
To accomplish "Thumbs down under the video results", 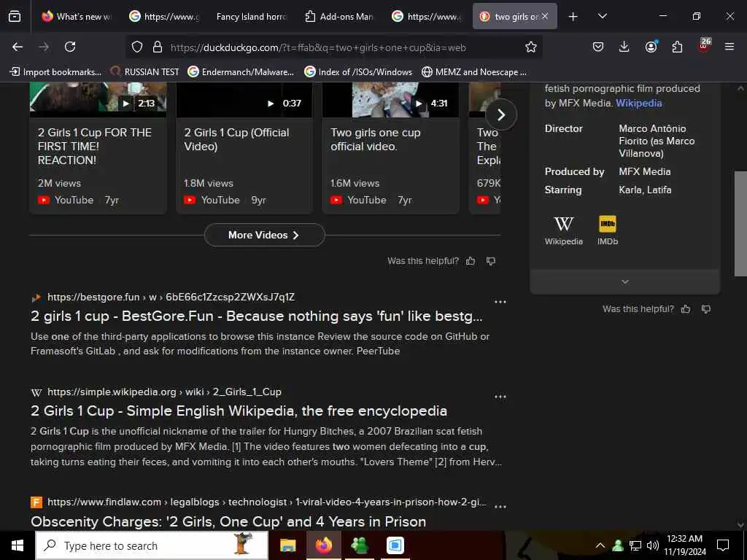I will pyautogui.click(x=491, y=261).
